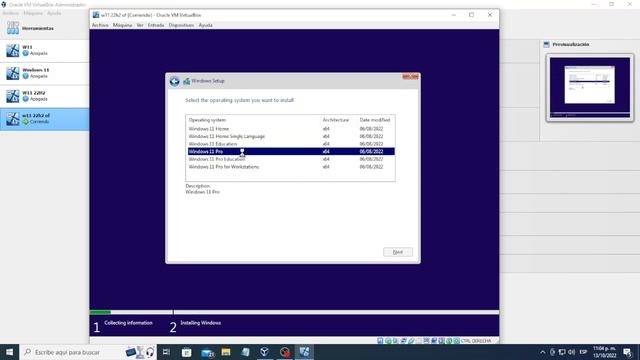
Task: Click the running VM taskbar icon
Action: click(304, 352)
